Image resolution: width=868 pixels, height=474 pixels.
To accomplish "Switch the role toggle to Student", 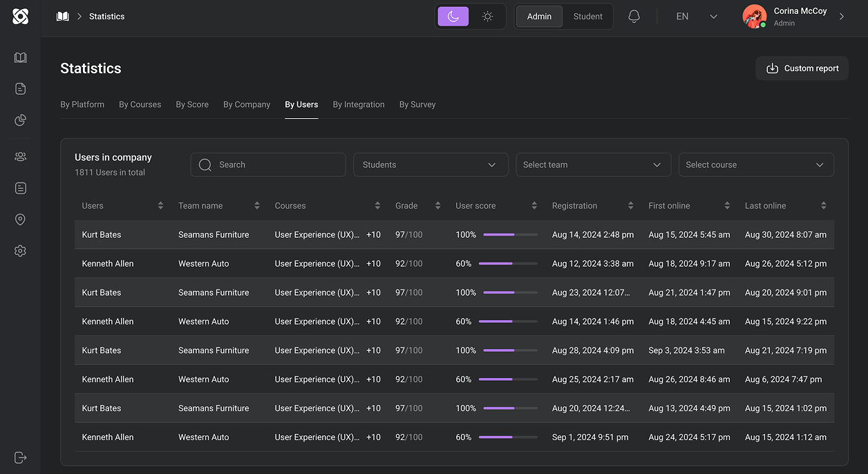I will tap(588, 15).
